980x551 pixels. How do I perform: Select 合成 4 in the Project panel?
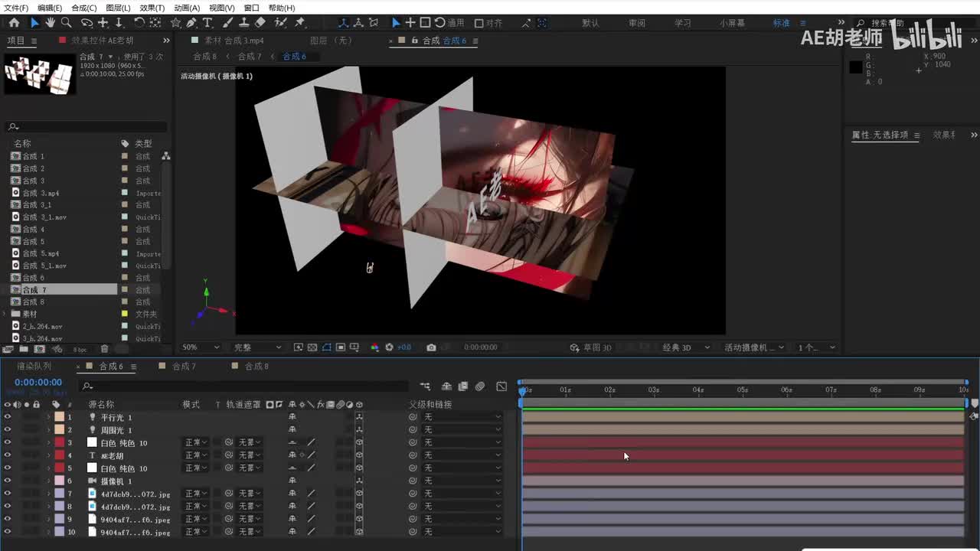coord(33,229)
